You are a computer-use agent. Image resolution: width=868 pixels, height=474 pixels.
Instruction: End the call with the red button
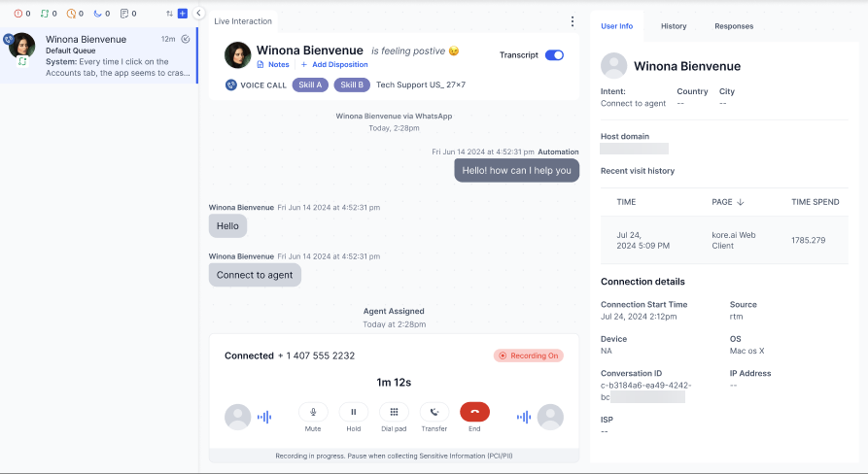[x=474, y=412]
